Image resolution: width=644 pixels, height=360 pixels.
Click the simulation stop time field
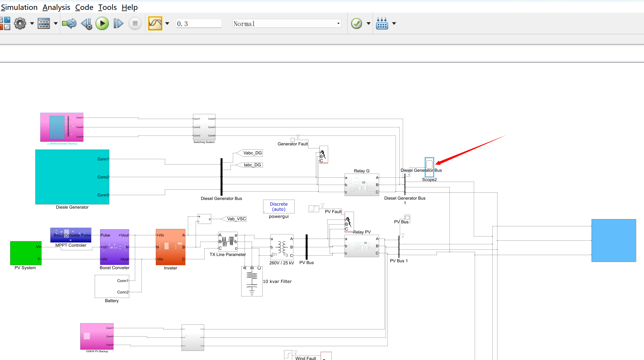click(199, 24)
